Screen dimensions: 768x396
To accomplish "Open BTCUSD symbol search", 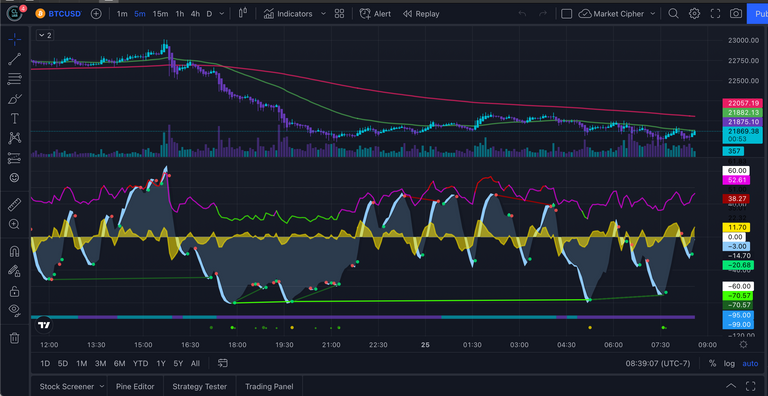I will [x=59, y=14].
